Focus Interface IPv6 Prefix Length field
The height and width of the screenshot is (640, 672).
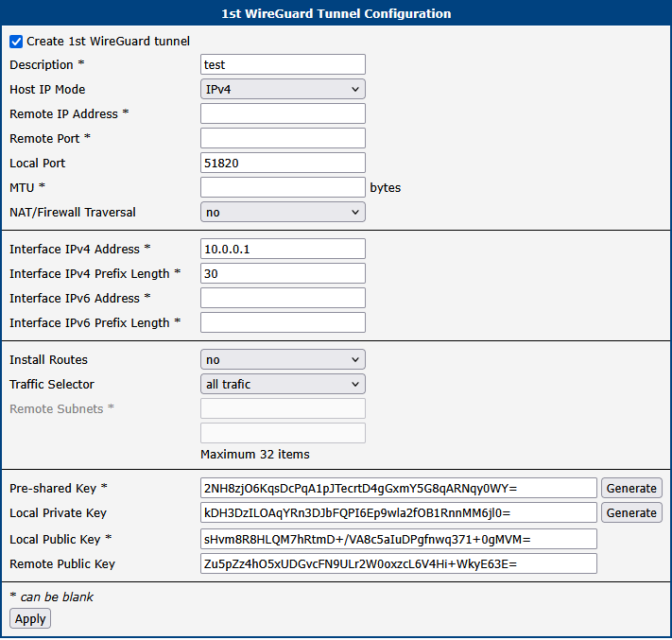pos(283,322)
